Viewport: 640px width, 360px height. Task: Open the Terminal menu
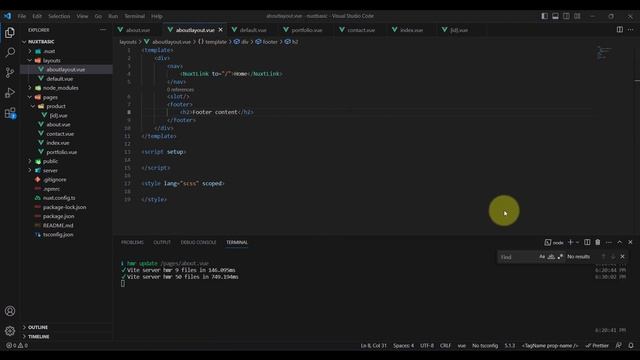coord(135,16)
